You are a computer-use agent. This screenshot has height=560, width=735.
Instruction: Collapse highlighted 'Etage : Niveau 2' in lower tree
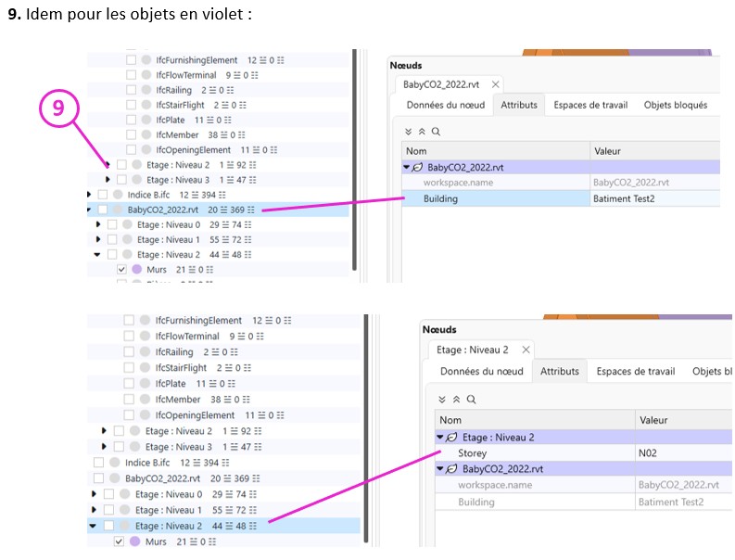pos(93,527)
